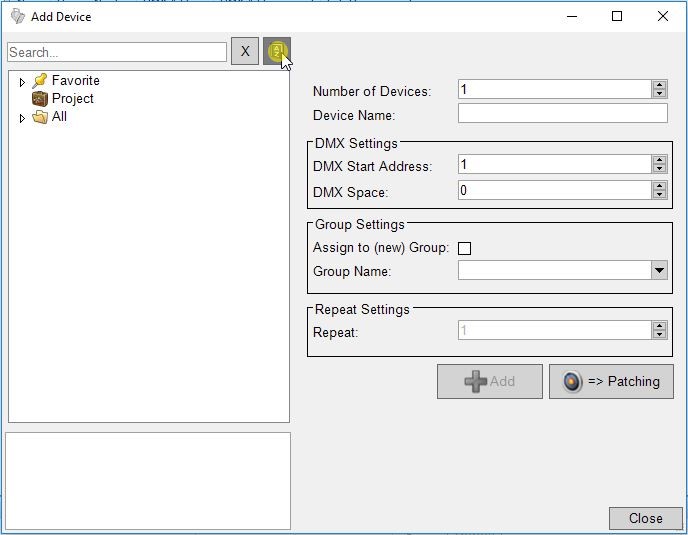Click the Device Name text field

coord(562,114)
